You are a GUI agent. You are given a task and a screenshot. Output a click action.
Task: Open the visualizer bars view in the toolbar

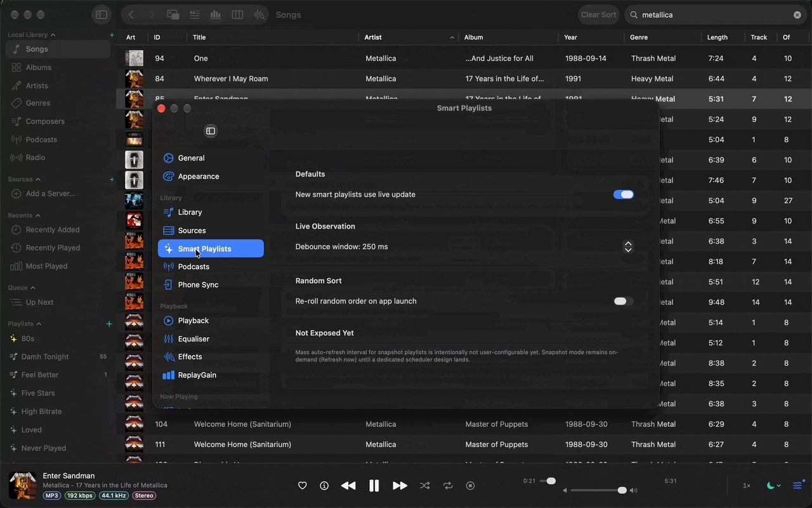pos(216,15)
